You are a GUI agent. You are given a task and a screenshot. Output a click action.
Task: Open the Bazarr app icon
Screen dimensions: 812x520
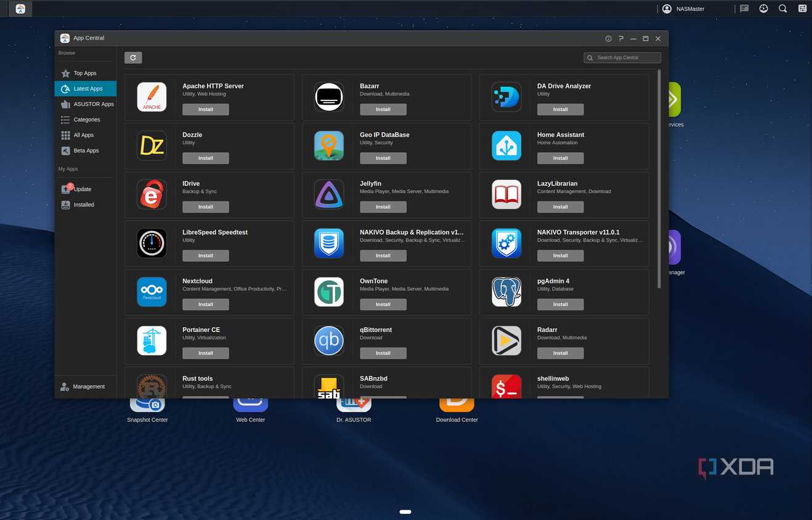[x=329, y=97]
